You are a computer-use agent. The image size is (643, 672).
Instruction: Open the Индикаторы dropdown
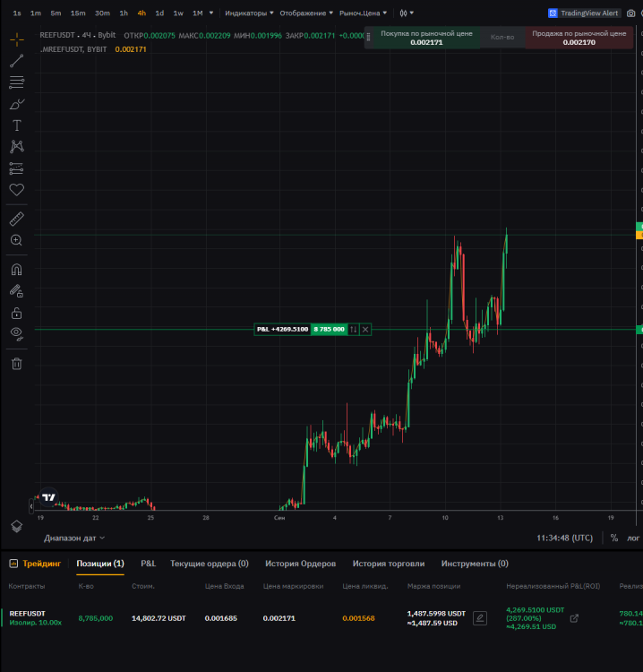[x=248, y=13]
